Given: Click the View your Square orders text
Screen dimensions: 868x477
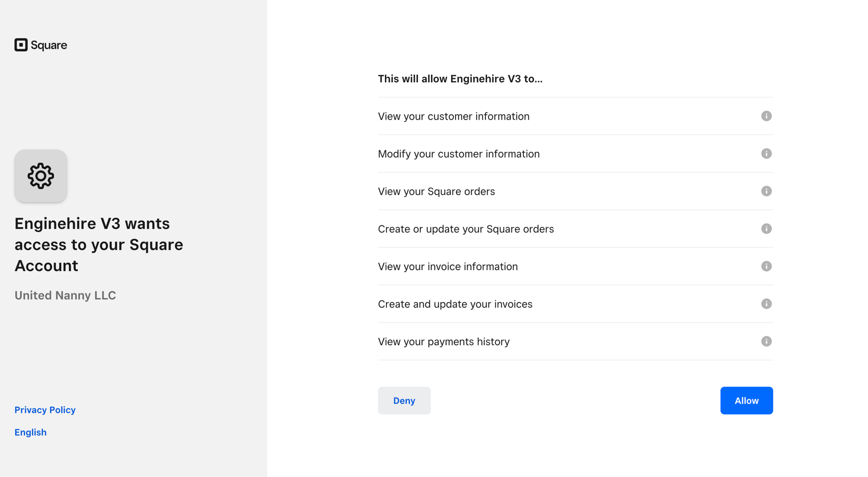Looking at the screenshot, I should coord(436,191).
